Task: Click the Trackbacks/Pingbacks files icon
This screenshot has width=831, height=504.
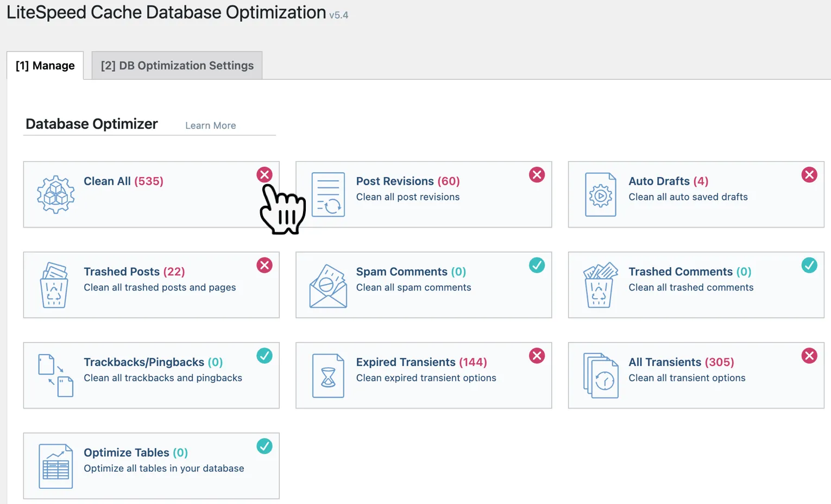Action: [55, 375]
